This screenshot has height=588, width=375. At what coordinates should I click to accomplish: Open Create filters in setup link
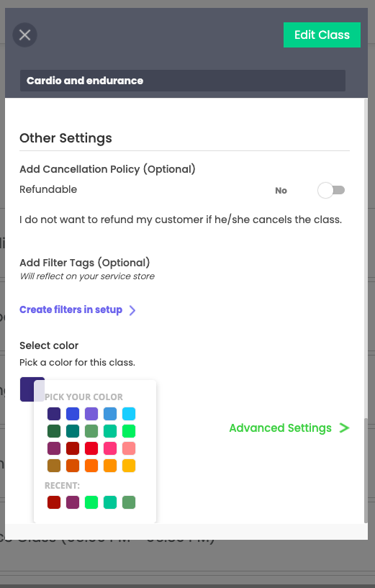[x=71, y=309]
